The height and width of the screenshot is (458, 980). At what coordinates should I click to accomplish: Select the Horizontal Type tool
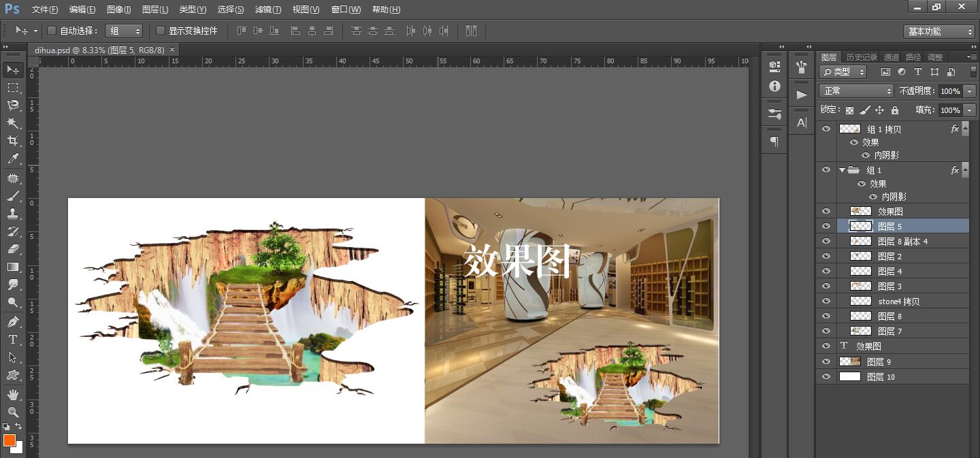[13, 339]
